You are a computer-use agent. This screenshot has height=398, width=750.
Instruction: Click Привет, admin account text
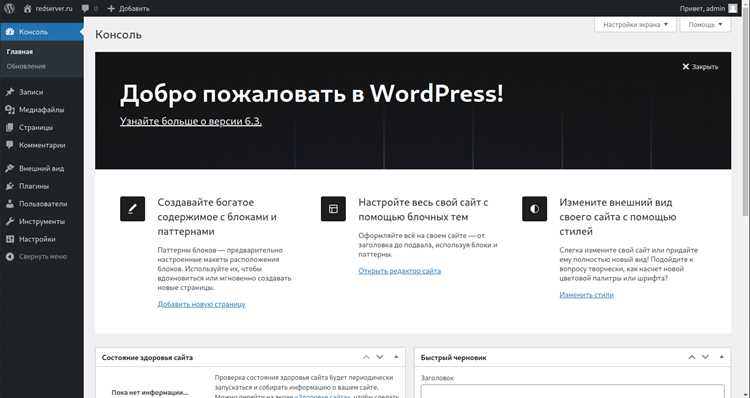coord(702,9)
